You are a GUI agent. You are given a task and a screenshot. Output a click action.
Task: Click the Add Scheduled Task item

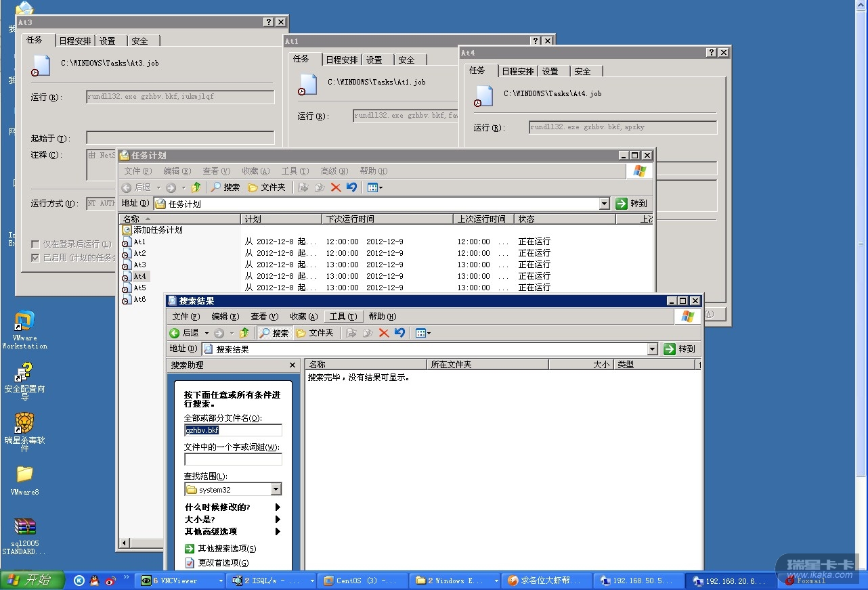157,230
